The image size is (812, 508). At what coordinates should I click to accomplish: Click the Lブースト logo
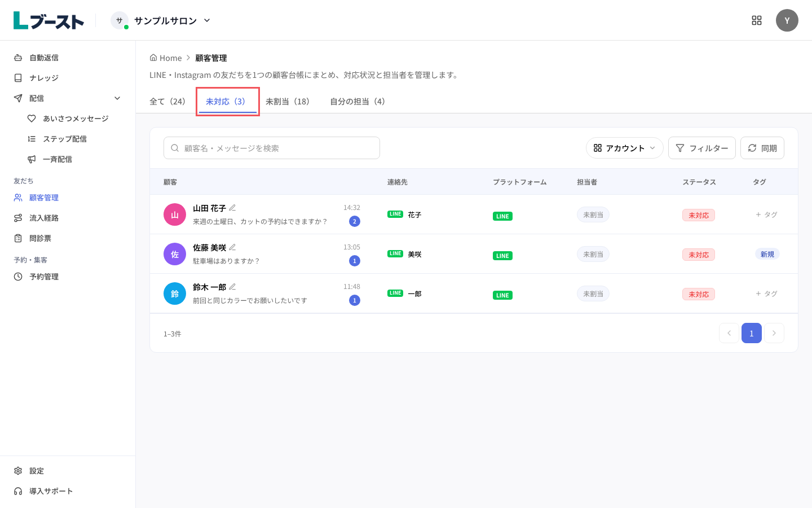(x=48, y=20)
